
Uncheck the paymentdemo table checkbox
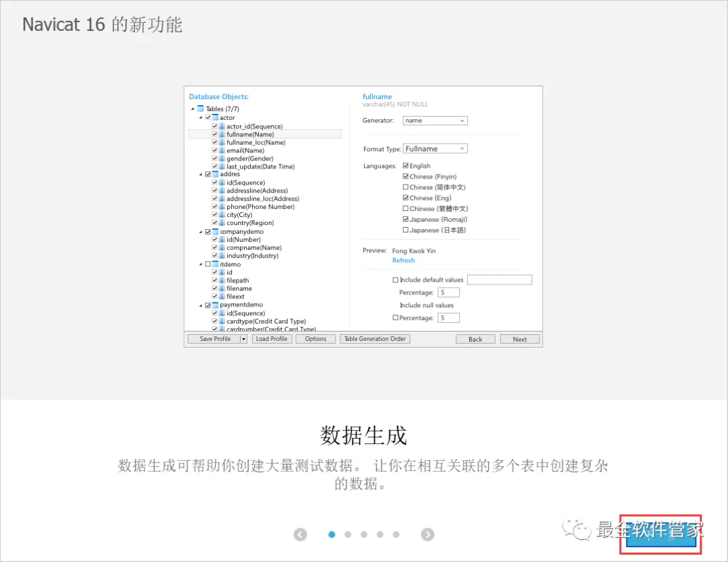point(208,305)
